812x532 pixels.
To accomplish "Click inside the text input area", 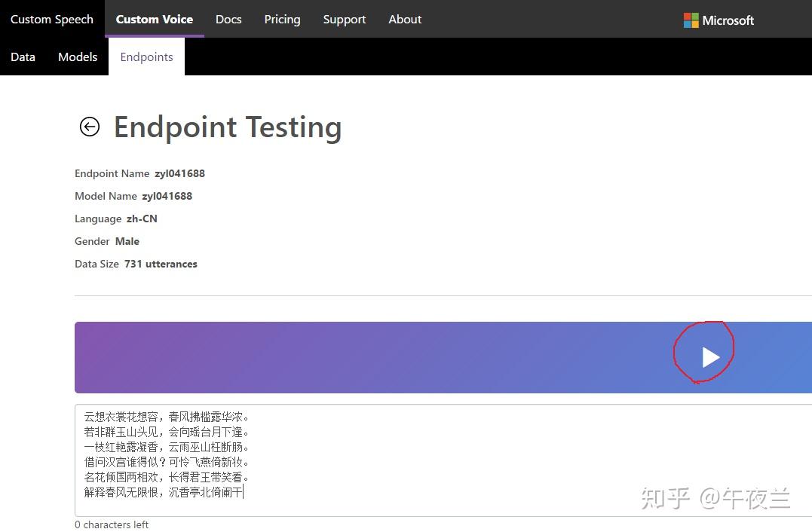I will 443,460.
